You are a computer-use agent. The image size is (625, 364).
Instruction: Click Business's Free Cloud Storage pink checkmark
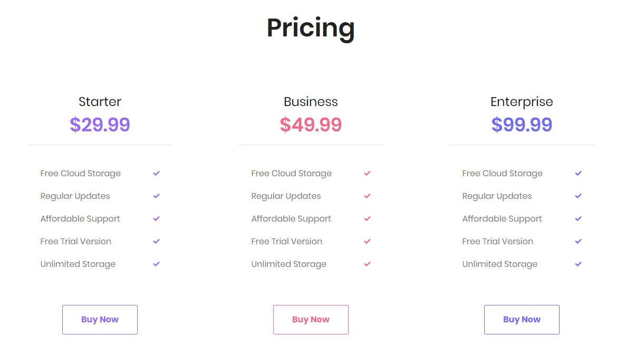tap(367, 173)
